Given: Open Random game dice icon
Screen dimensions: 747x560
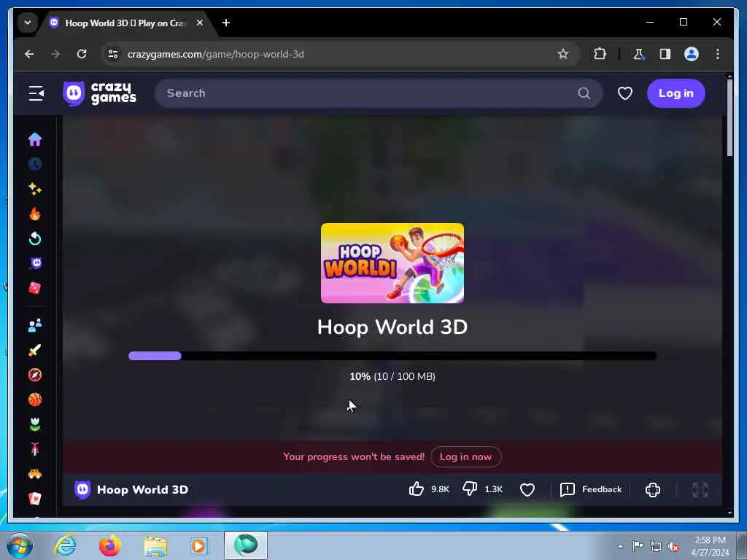Looking at the screenshot, I should pos(35,288).
